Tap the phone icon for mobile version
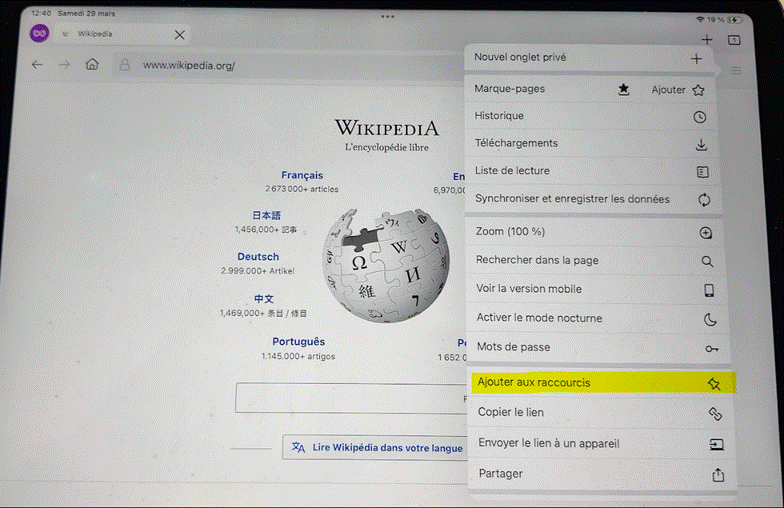The image size is (784, 508). click(709, 290)
